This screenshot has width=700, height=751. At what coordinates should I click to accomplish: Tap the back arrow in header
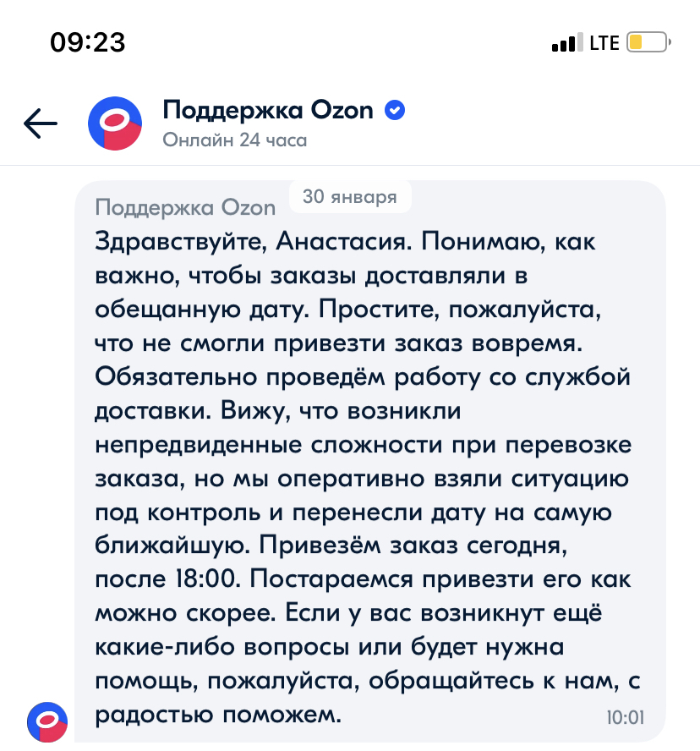tap(41, 123)
